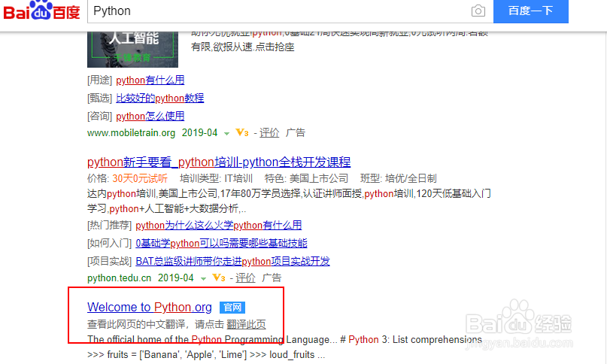This screenshot has height=364, width=607.
Task: Open the 人工智能 ad thumbnail image
Action: point(133,50)
